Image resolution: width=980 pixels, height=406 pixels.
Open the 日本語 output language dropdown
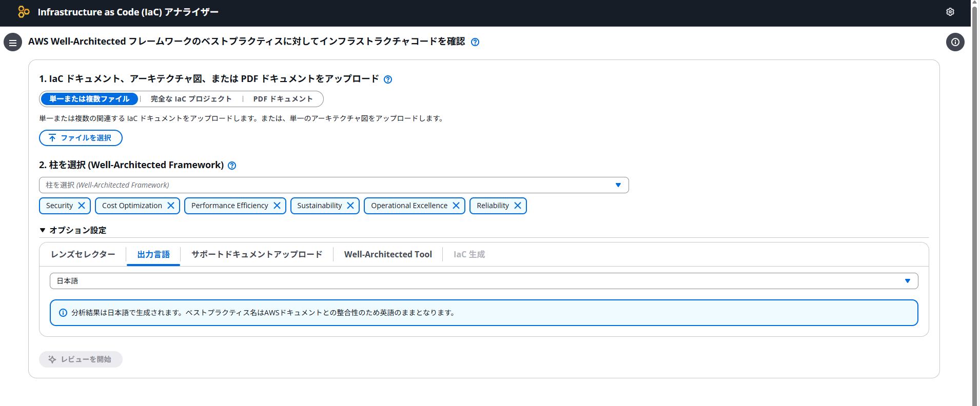point(484,281)
